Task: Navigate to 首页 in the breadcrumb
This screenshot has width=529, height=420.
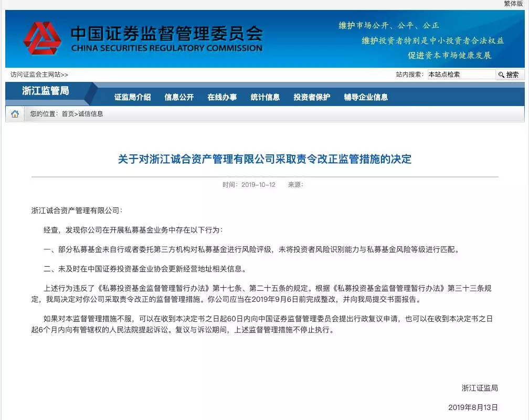Action: [x=68, y=114]
